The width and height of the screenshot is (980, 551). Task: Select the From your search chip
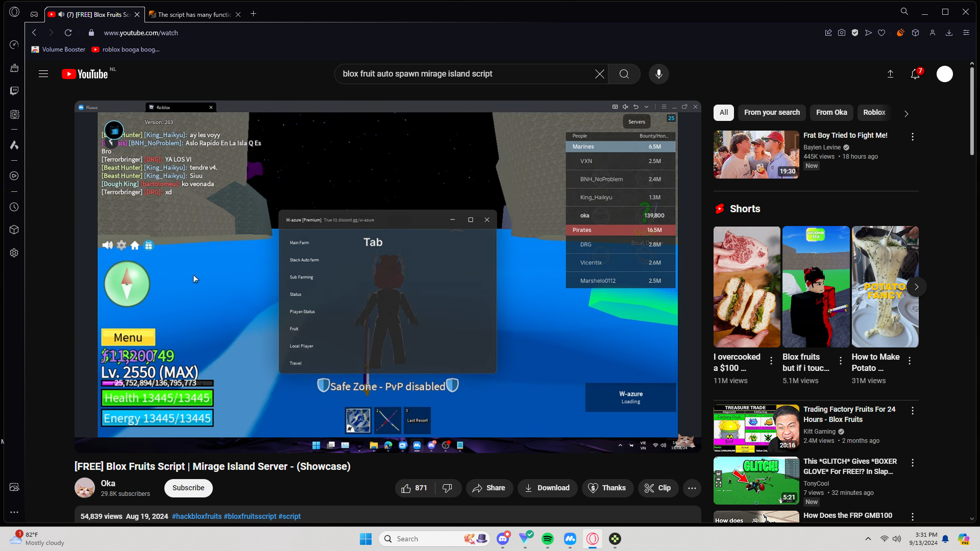click(x=772, y=112)
